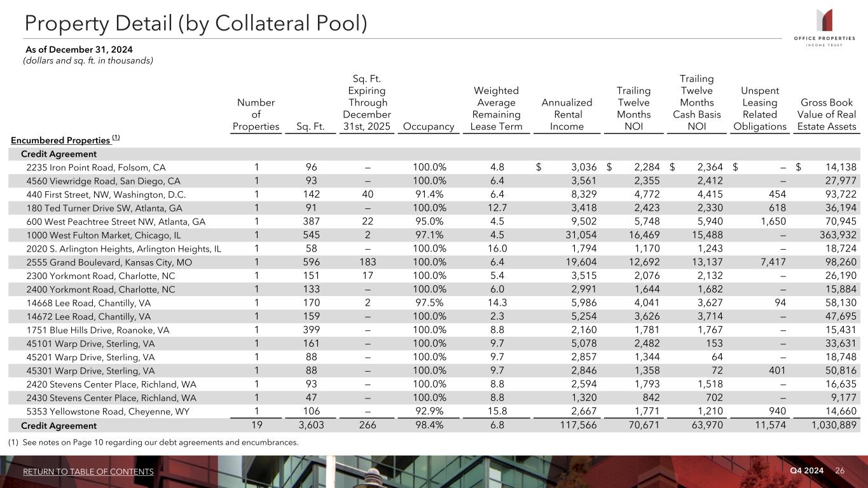Click the footnote (1) superscript beside Encumbered Properties
Viewport: 868px width, 488px height.
[116, 138]
